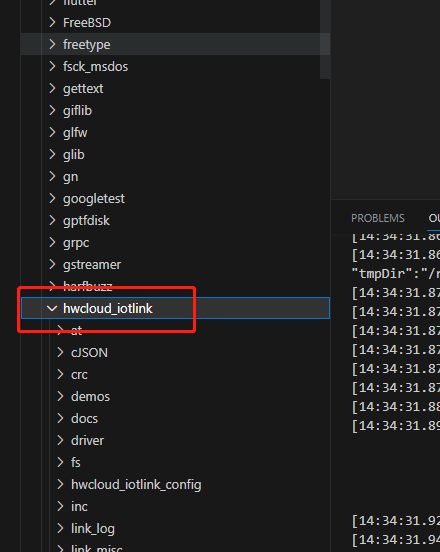Select the gptfdisk folder name
This screenshot has width=440, height=552.
coord(86,221)
